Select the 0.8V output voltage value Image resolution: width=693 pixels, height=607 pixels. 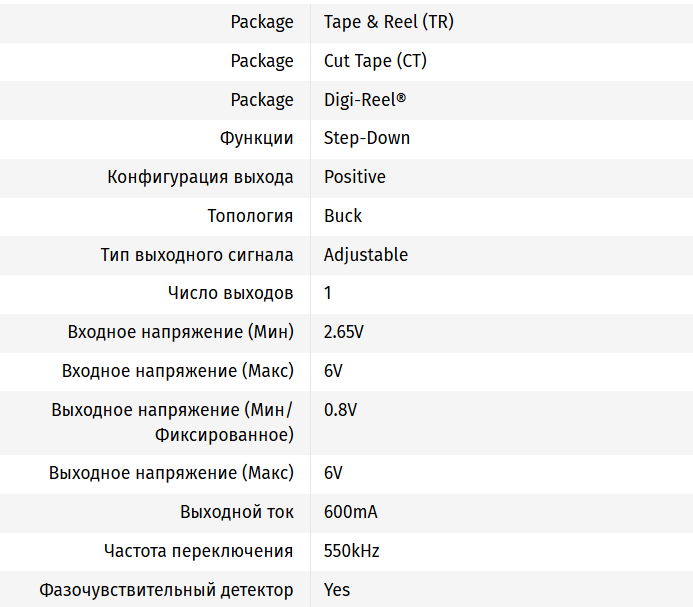pyautogui.click(x=340, y=410)
